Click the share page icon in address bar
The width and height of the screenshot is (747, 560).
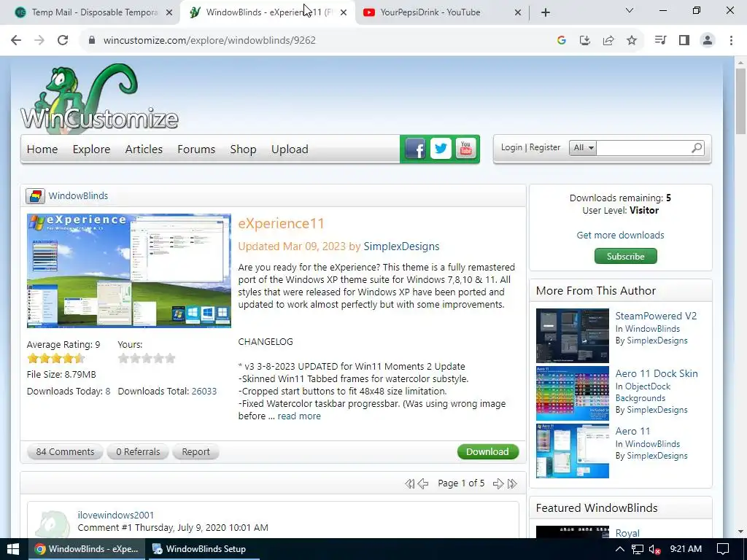[x=608, y=40]
